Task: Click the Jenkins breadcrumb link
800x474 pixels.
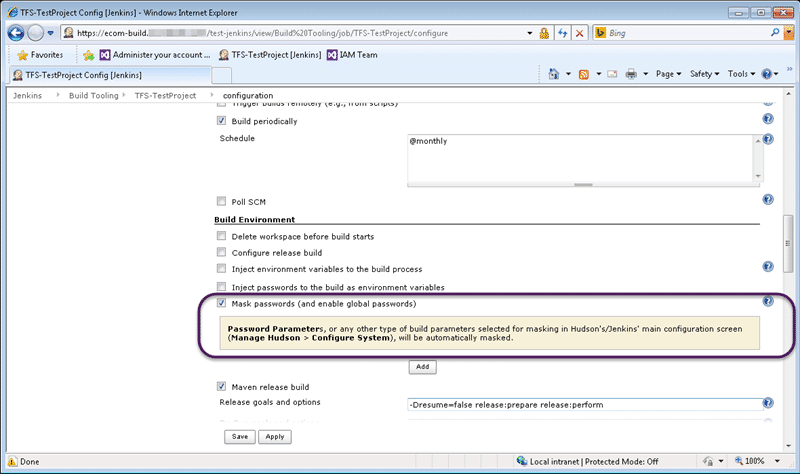Action: click(28, 95)
